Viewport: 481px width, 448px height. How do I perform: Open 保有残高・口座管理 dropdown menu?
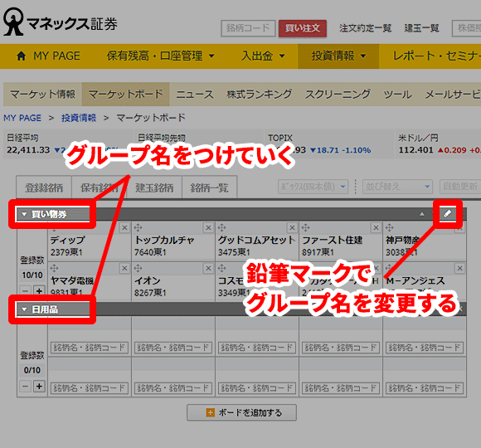pyautogui.click(x=160, y=56)
